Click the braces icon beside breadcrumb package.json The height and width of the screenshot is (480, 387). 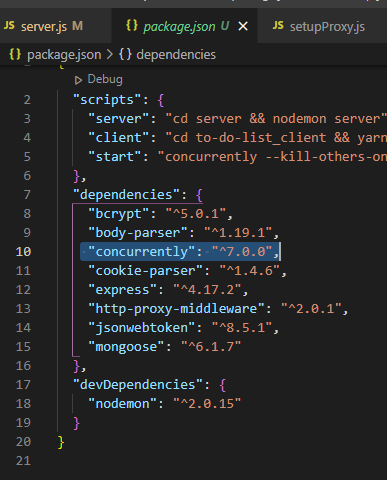pos(15,54)
